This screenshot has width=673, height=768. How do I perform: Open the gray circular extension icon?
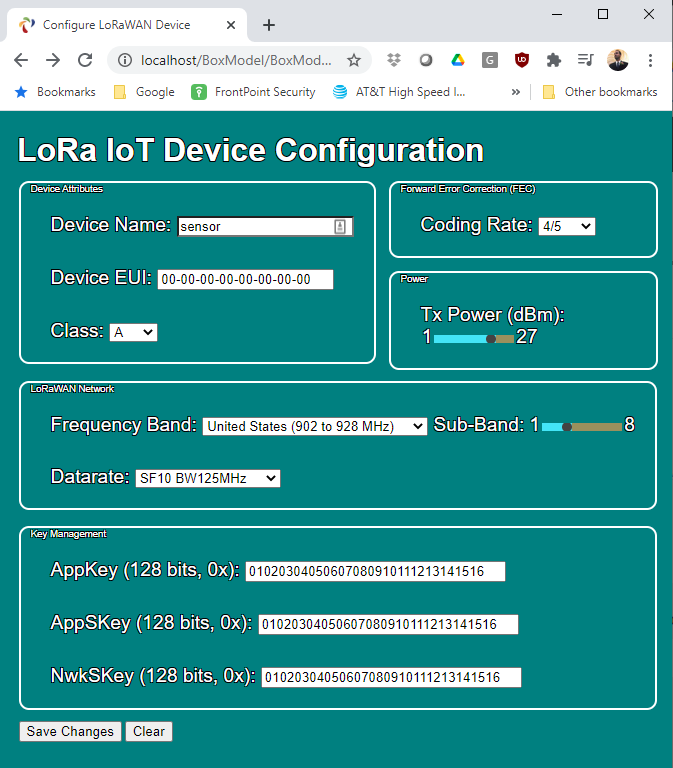[x=426, y=60]
